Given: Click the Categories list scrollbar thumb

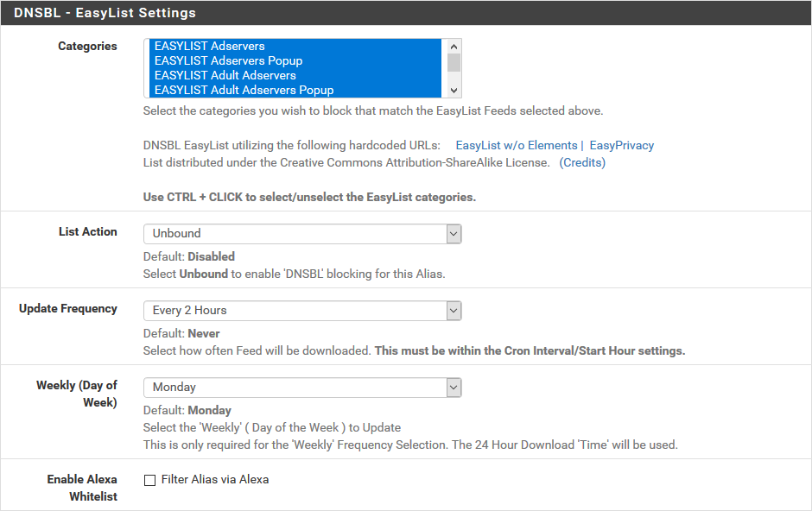Looking at the screenshot, I should (x=454, y=63).
